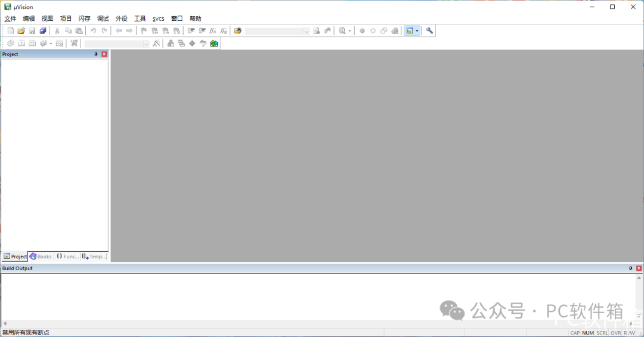Click the Uncomment selection icon
Screen dimensions: 644x337
[x=224, y=31]
